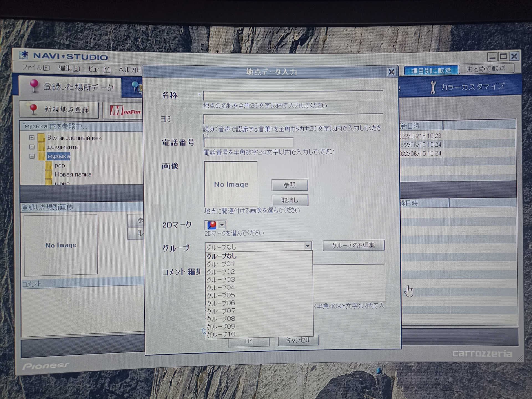
Task: Click the 参照 button in the dialog
Action: coord(290,185)
